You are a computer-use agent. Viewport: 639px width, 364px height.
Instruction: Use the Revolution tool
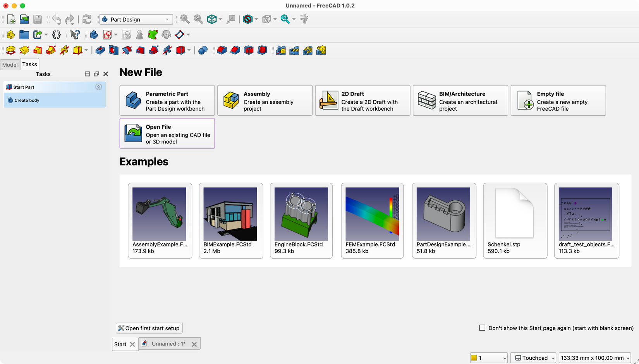24,50
